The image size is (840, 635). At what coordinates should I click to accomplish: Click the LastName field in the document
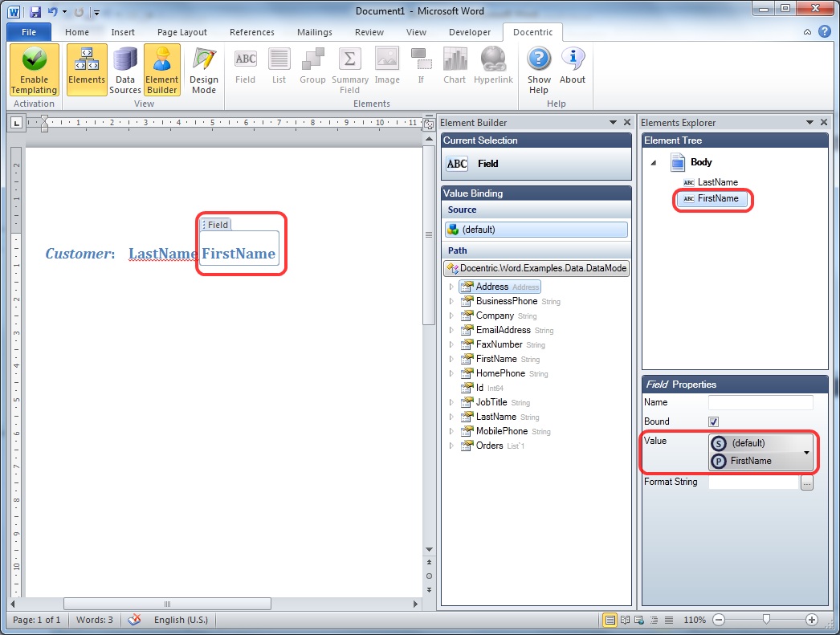pos(163,254)
